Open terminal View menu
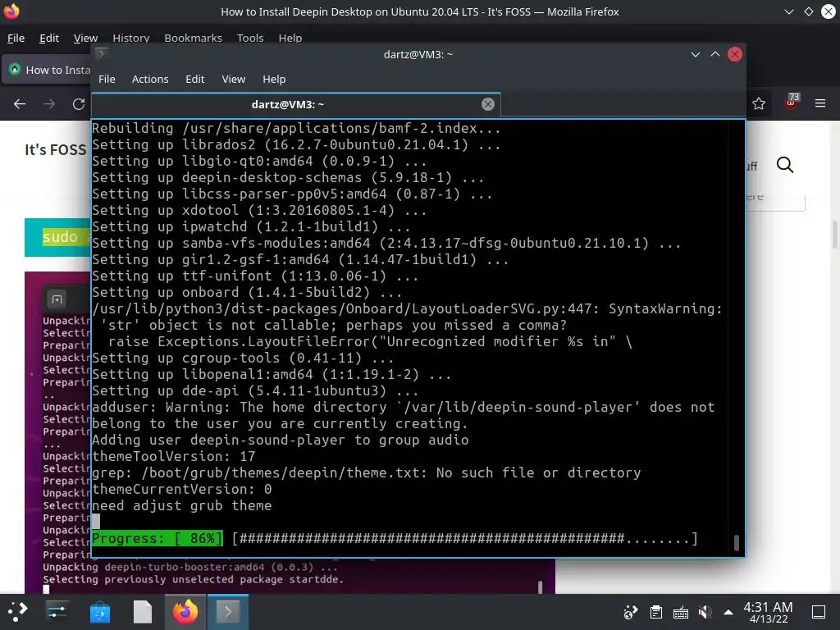840x630 pixels. [x=234, y=80]
